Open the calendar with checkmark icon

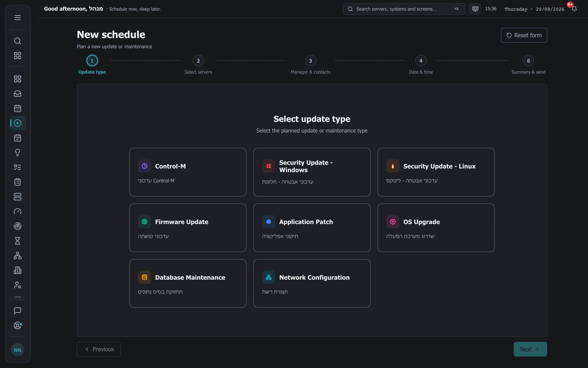(18, 138)
